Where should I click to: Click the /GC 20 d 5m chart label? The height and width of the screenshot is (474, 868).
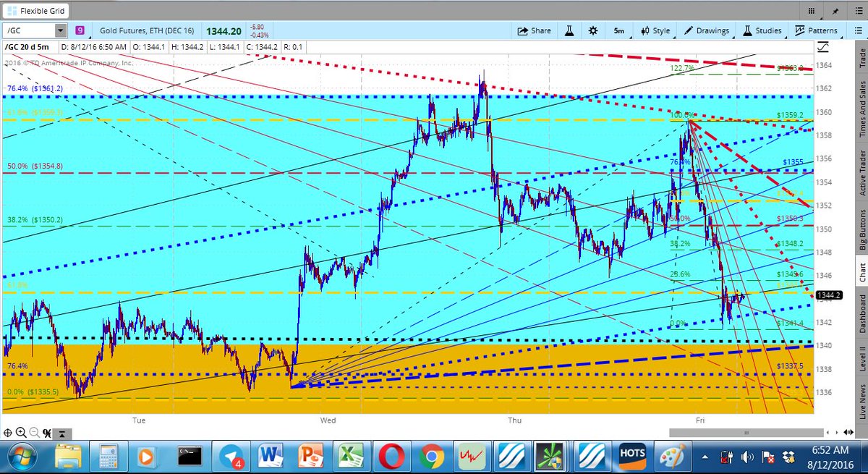click(x=28, y=47)
